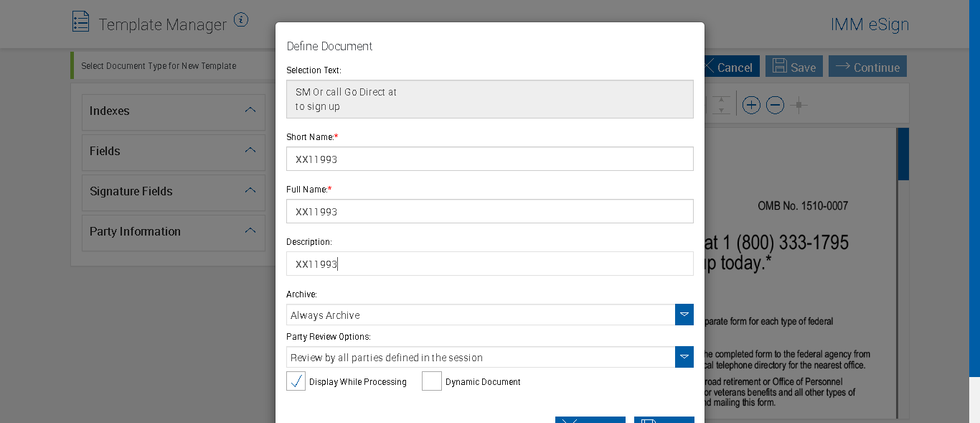
Task: Click the Full Name text field
Action: coord(489,211)
